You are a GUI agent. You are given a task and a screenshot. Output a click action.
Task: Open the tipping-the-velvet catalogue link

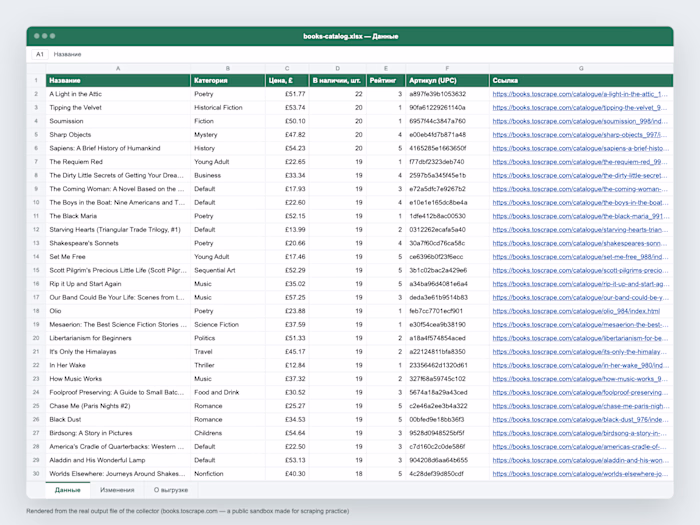(580, 108)
